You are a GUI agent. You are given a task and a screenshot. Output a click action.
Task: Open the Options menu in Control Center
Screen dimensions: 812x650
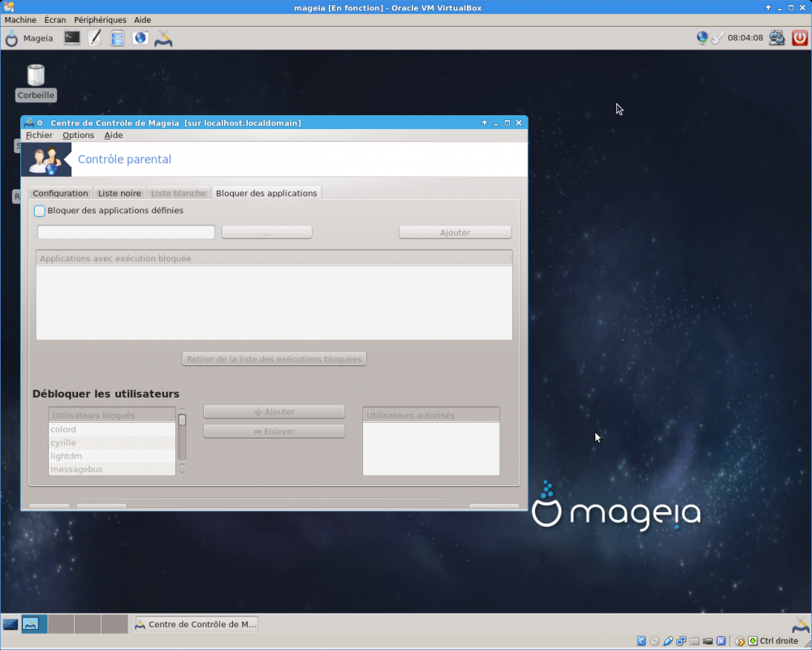point(78,135)
